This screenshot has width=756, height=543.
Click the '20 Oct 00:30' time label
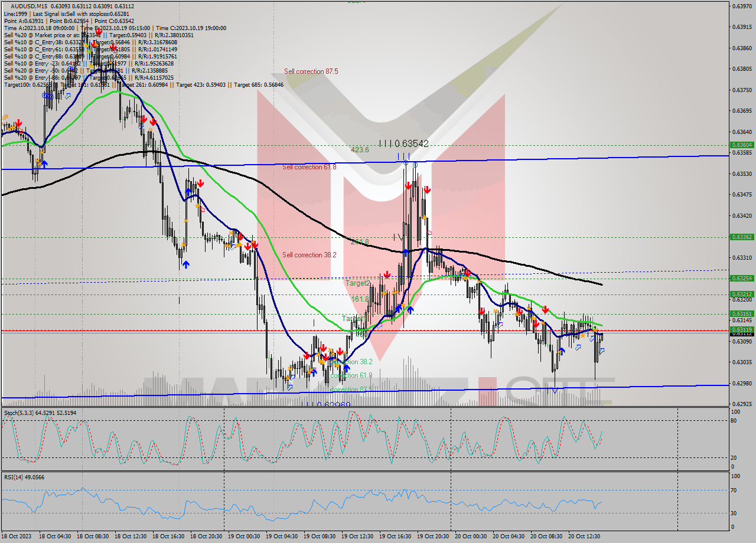tap(470, 536)
